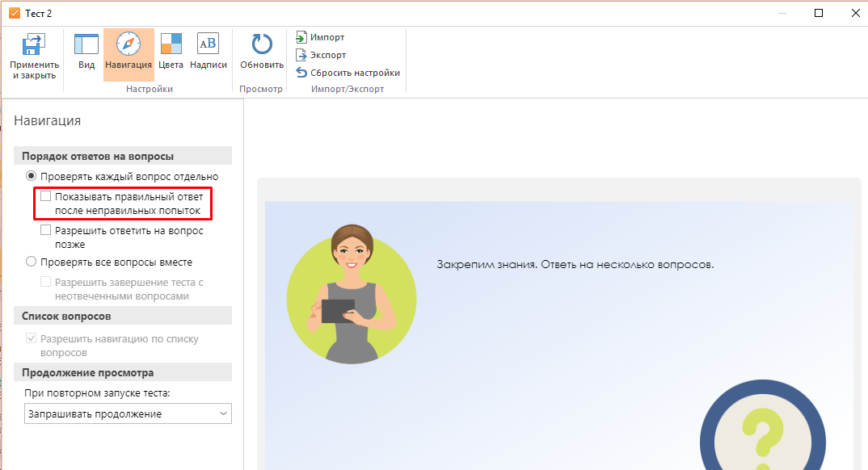Viewport: 868px width, 470px height.
Task: Open the Вид settings section
Action: tap(86, 51)
